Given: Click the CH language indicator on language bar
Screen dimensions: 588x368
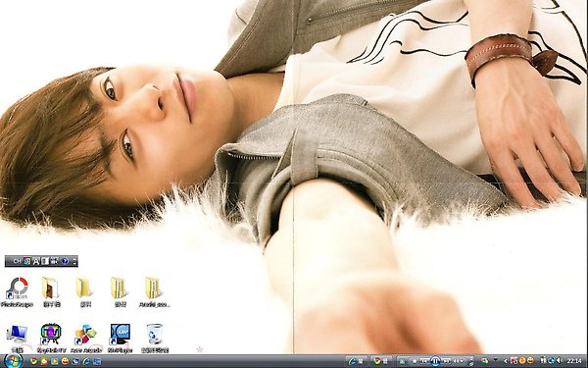Looking at the screenshot, I should click(x=17, y=261).
